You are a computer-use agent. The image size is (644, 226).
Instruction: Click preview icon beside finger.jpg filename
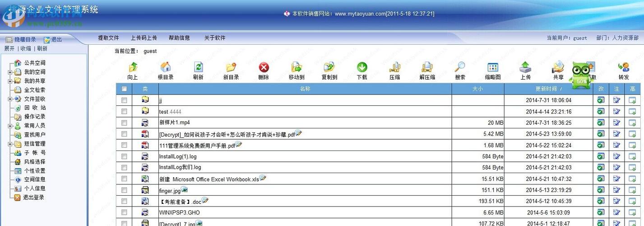[184, 189]
